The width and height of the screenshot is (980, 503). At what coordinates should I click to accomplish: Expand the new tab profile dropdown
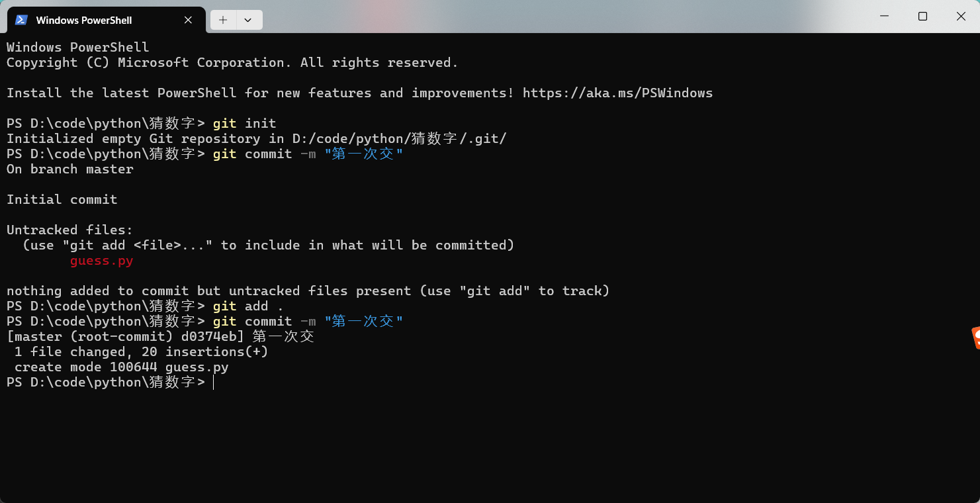click(247, 20)
